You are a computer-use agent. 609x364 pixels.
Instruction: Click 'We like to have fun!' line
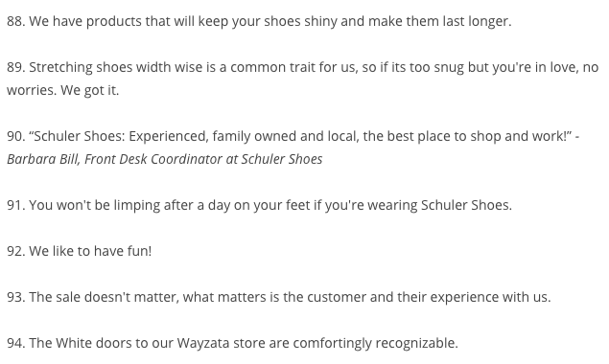point(90,251)
